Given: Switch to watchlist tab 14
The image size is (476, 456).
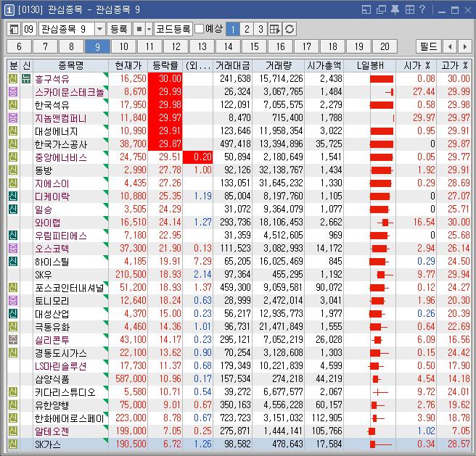Looking at the screenshot, I should (x=228, y=46).
